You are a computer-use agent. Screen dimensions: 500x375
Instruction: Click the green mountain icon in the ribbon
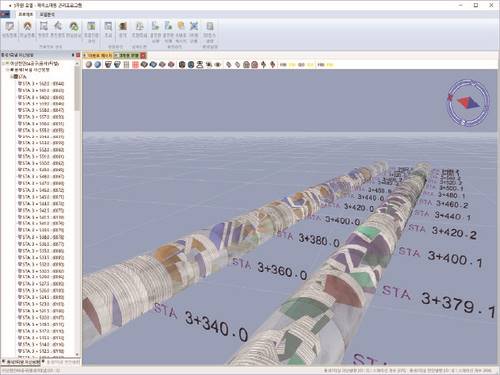(x=74, y=26)
